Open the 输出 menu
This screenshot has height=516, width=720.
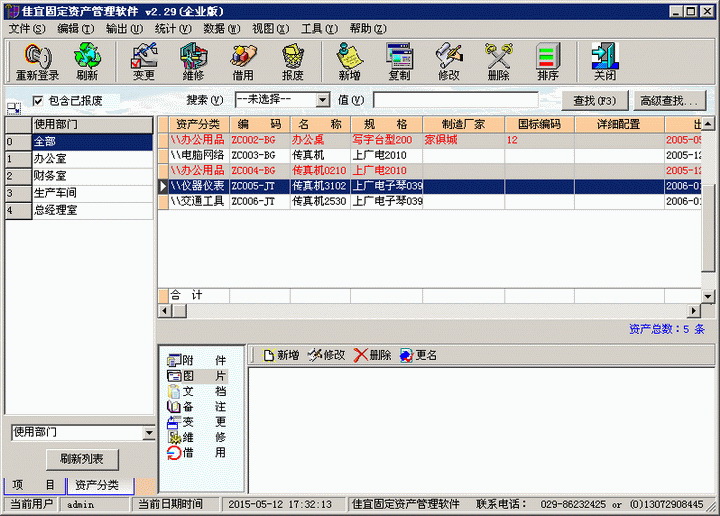pyautogui.click(x=124, y=28)
